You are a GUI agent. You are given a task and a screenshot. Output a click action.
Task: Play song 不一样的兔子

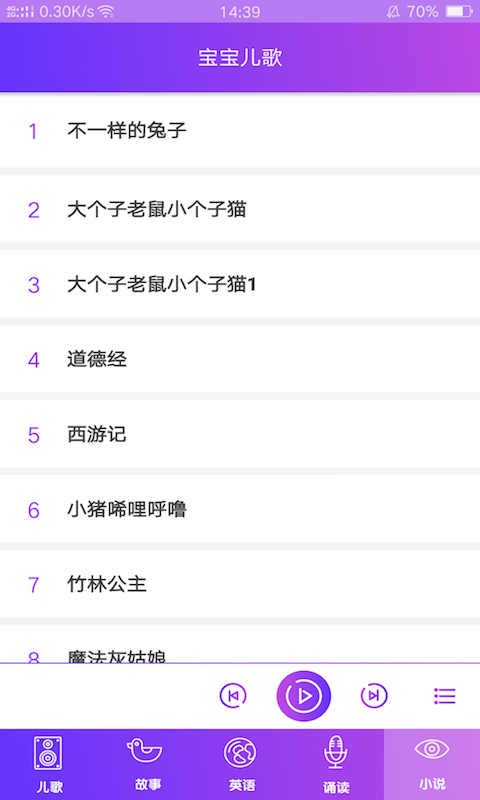[x=240, y=131]
